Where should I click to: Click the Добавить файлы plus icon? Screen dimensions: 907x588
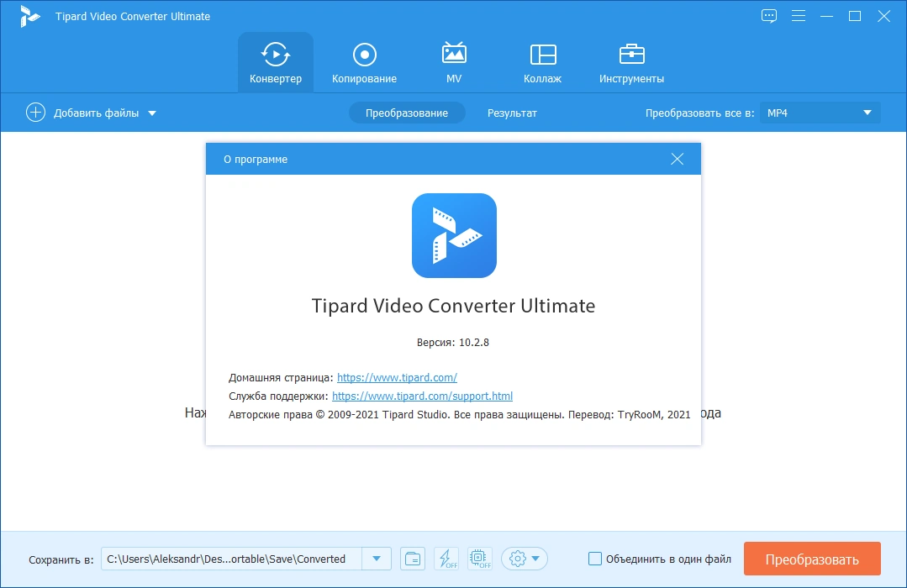(35, 113)
